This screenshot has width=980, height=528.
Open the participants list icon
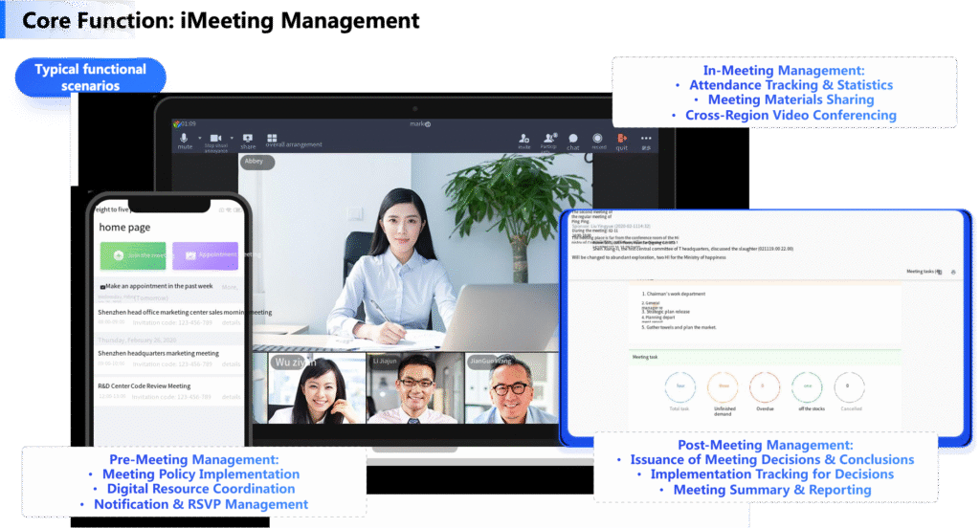coord(548,138)
